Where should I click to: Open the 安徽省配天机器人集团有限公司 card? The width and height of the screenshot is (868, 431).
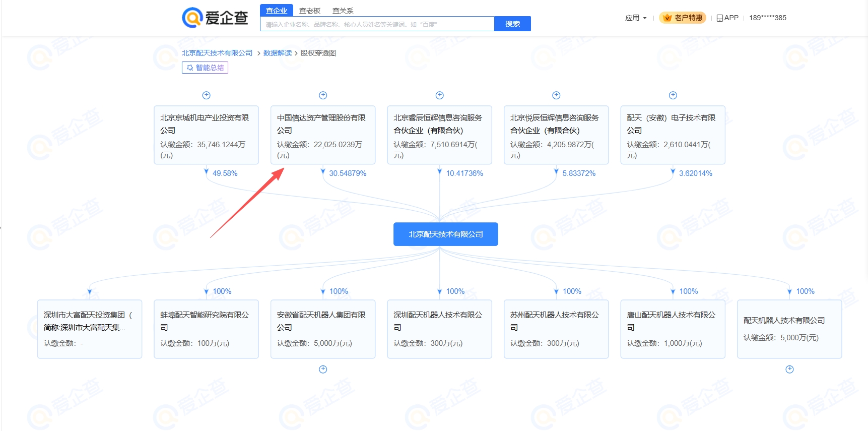pyautogui.click(x=323, y=329)
